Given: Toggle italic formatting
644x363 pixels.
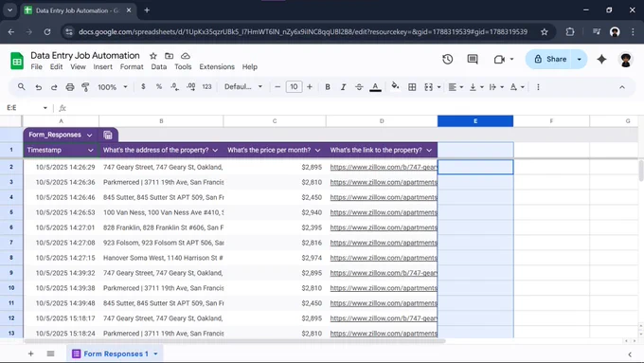Looking at the screenshot, I should pyautogui.click(x=343, y=87).
